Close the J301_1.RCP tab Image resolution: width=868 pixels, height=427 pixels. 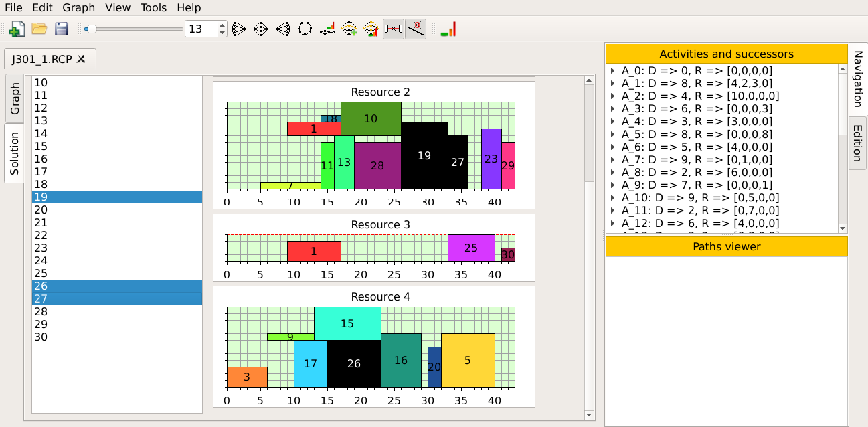pyautogui.click(x=81, y=59)
